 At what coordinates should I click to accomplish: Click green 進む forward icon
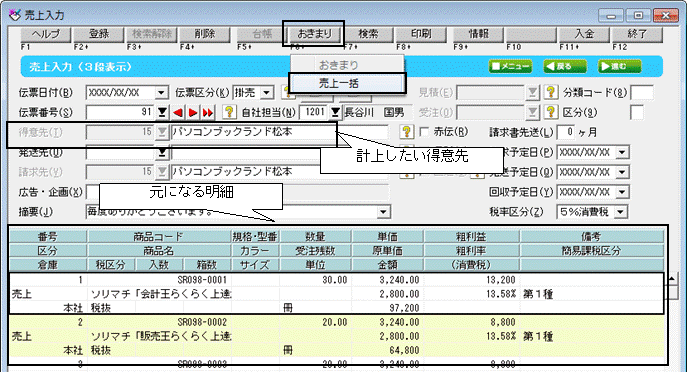620,67
